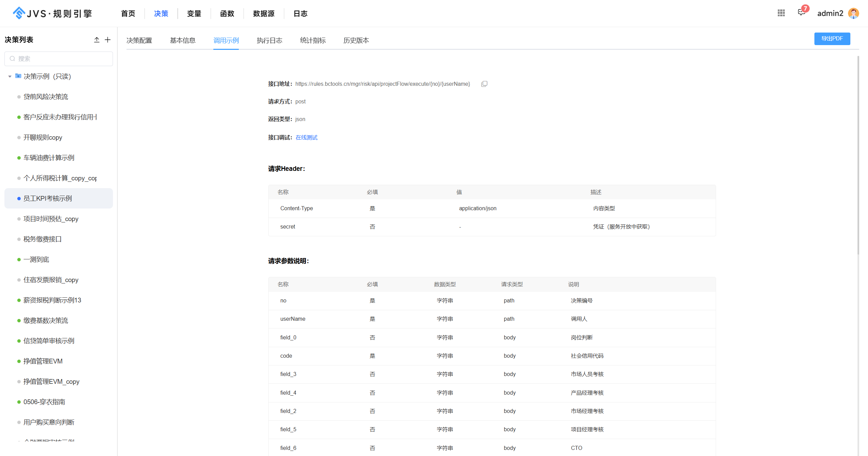
Task: Select 贷前风险决策流 in the decision list
Action: coord(46,97)
